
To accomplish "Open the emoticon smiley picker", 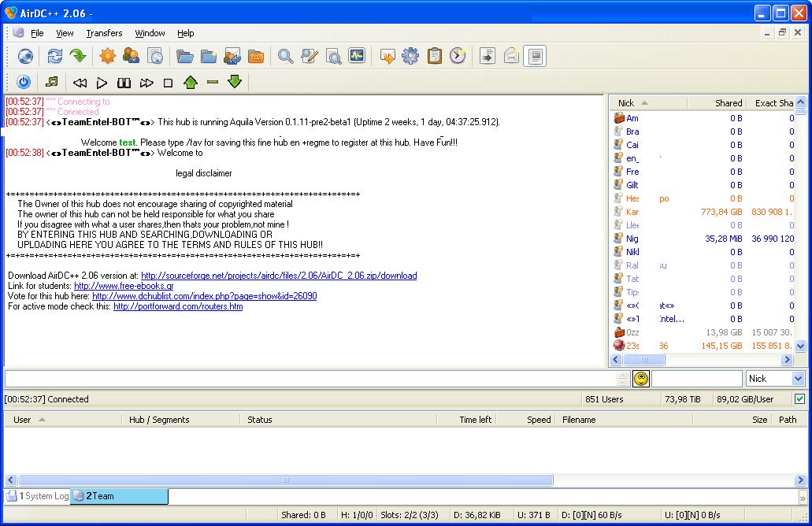I will tap(641, 379).
